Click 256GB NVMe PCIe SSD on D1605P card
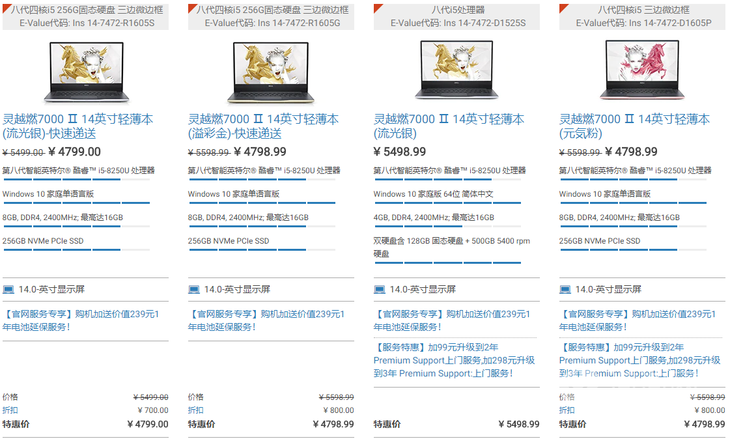 tap(599, 241)
